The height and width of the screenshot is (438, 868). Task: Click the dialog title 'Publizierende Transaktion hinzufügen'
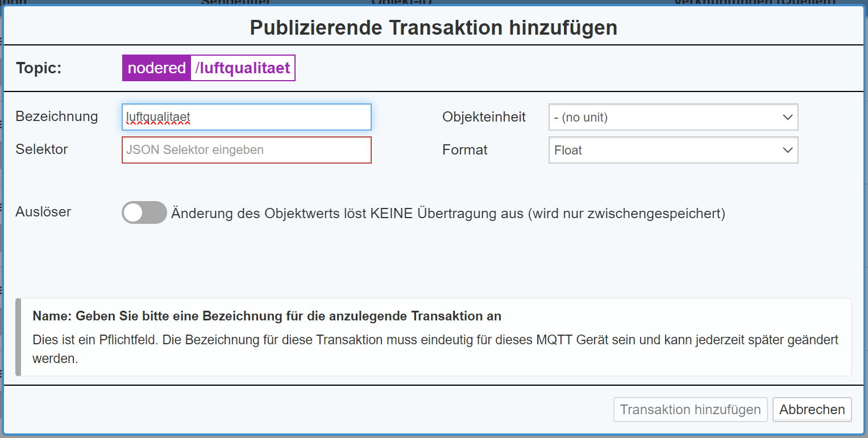[434, 27]
